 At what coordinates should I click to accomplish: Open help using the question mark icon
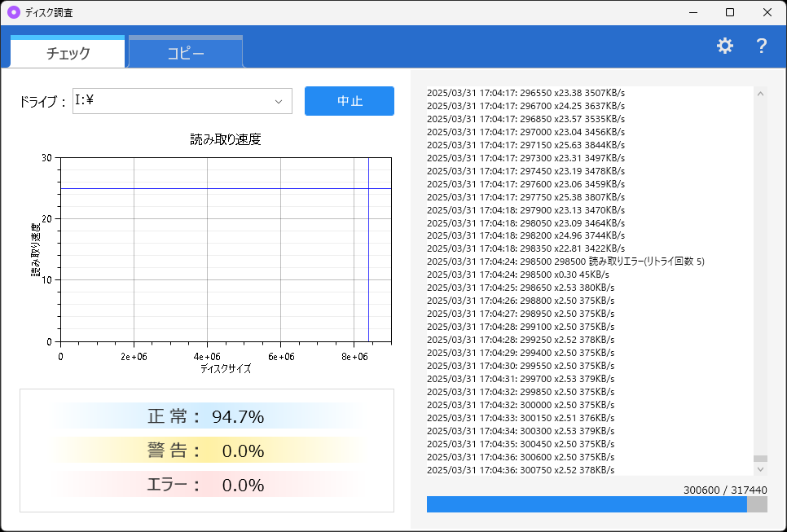[x=760, y=46]
